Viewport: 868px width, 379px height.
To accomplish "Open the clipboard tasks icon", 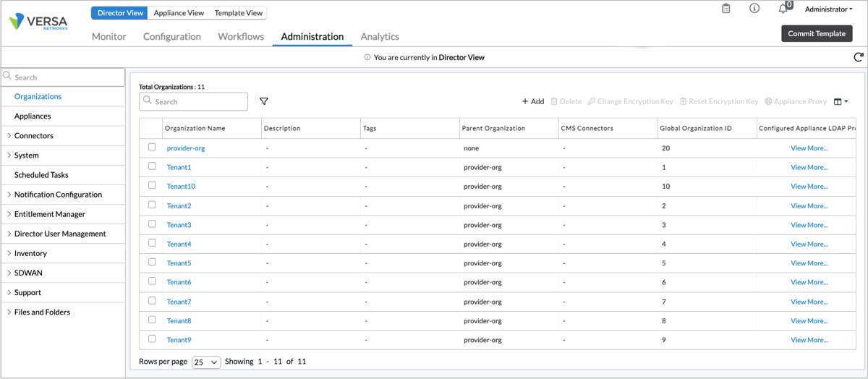I will click(726, 9).
